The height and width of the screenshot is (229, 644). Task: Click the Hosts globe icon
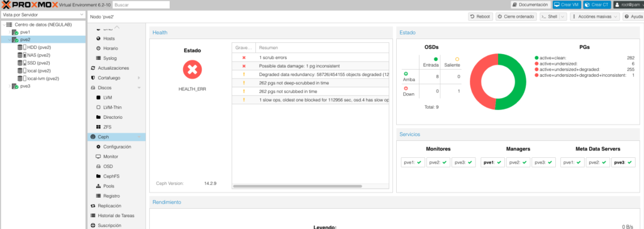click(99, 38)
